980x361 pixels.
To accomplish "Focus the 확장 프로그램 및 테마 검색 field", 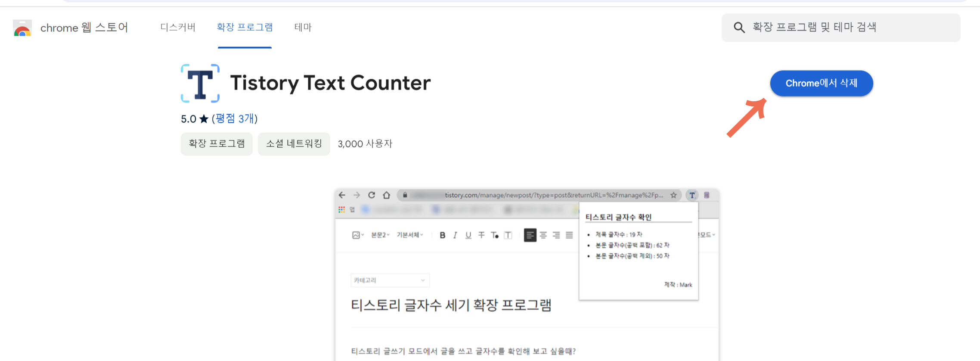I will coord(841,28).
